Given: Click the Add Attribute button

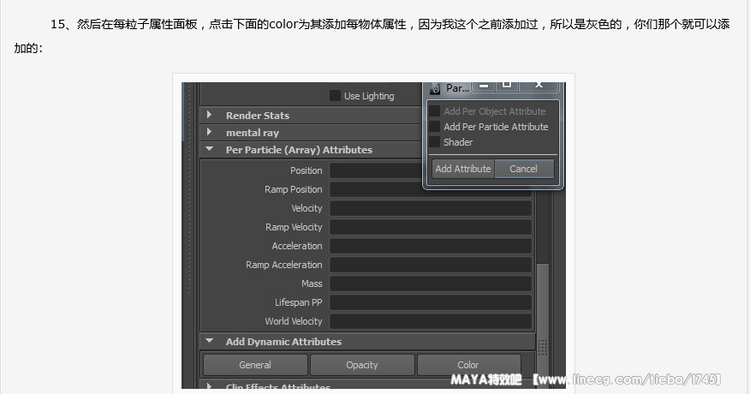Looking at the screenshot, I should tap(463, 169).
